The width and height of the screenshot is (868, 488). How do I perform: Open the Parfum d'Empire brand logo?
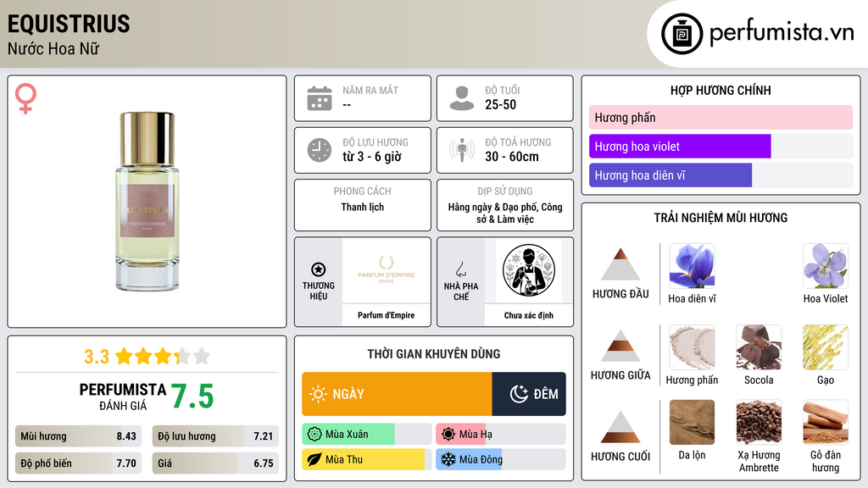[x=386, y=270]
